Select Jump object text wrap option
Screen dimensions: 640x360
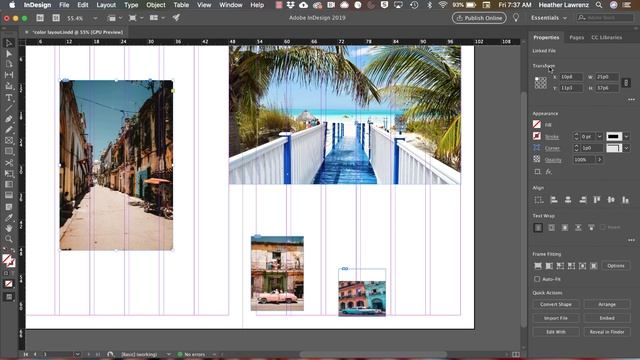tap(578, 227)
